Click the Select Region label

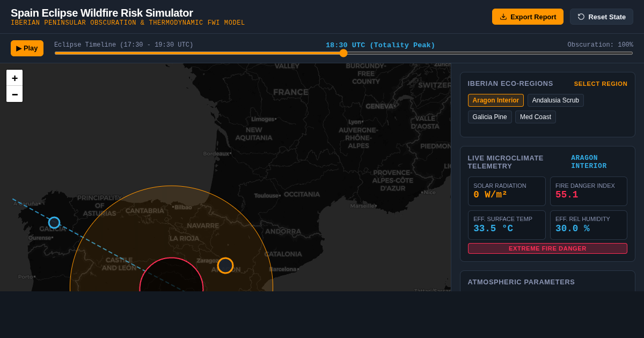tap(601, 84)
